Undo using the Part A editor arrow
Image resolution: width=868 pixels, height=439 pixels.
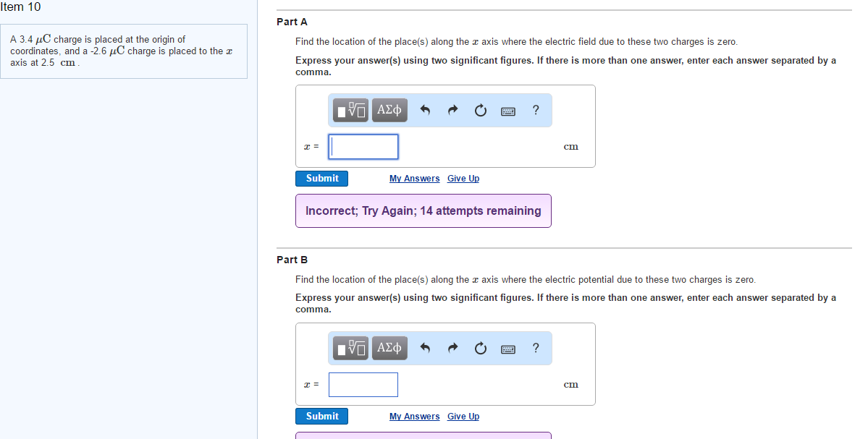tap(425, 110)
